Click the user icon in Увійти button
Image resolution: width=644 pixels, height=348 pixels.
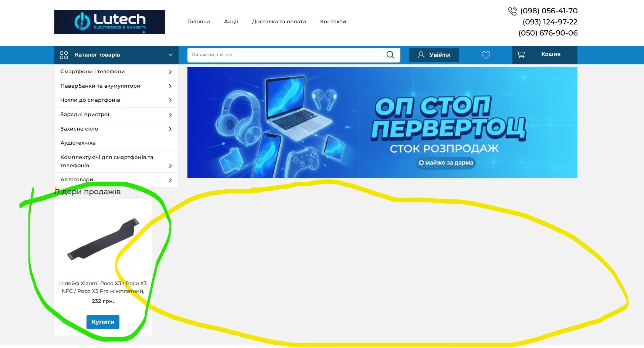point(421,55)
